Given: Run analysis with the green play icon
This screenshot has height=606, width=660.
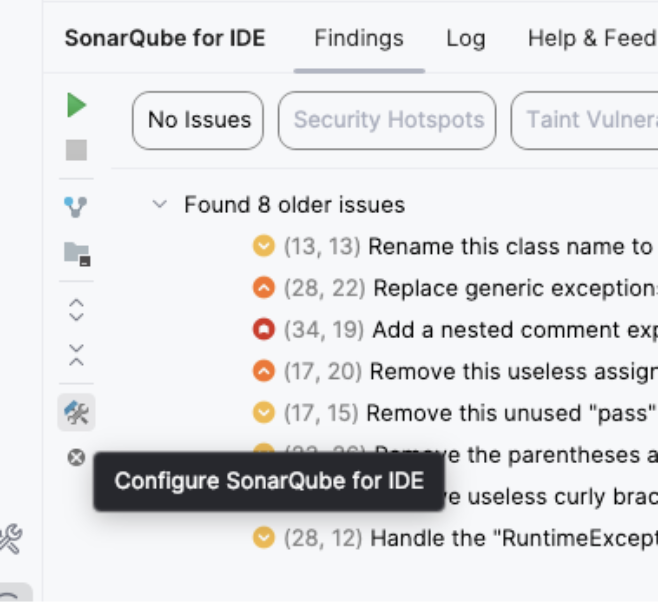Looking at the screenshot, I should click(76, 105).
